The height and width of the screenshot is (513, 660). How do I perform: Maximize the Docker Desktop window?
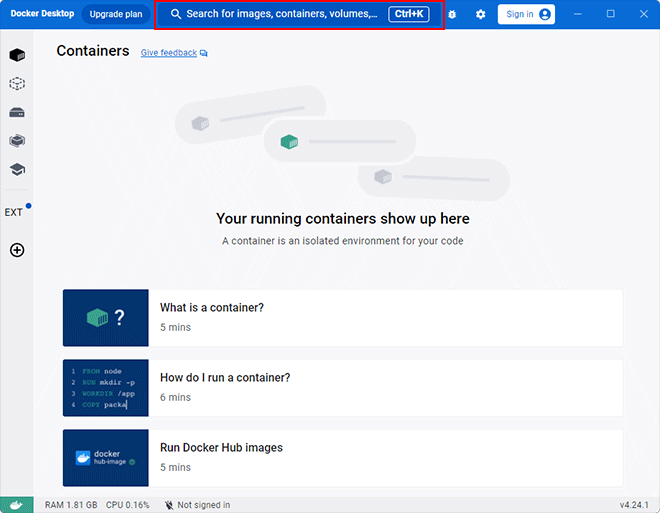pos(611,14)
